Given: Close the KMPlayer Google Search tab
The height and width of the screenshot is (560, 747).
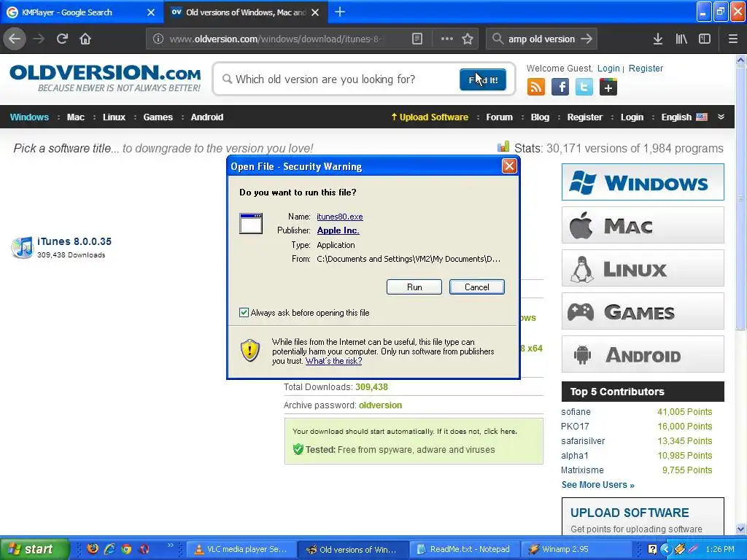Looking at the screenshot, I should pyautogui.click(x=151, y=12).
